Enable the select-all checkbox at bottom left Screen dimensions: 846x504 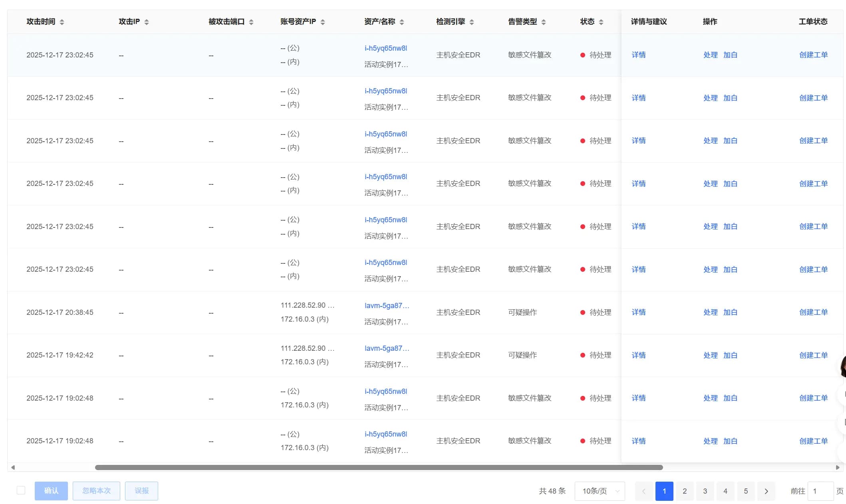point(21,490)
